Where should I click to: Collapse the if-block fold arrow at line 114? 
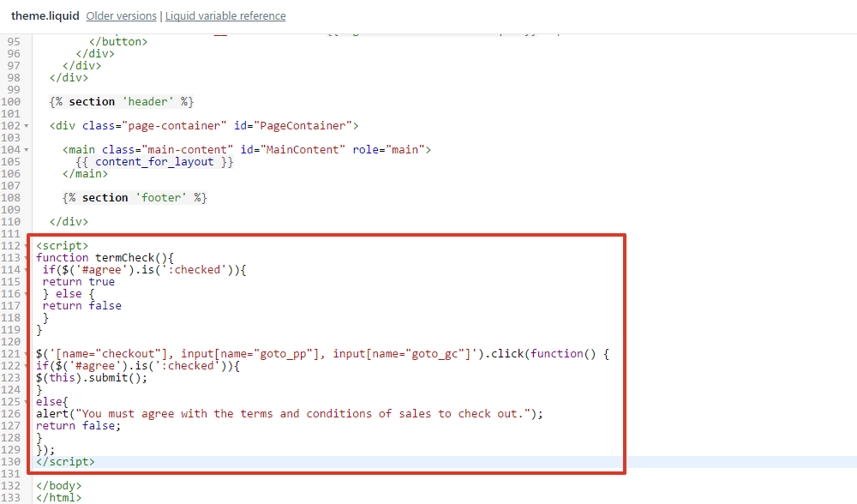pos(27,270)
